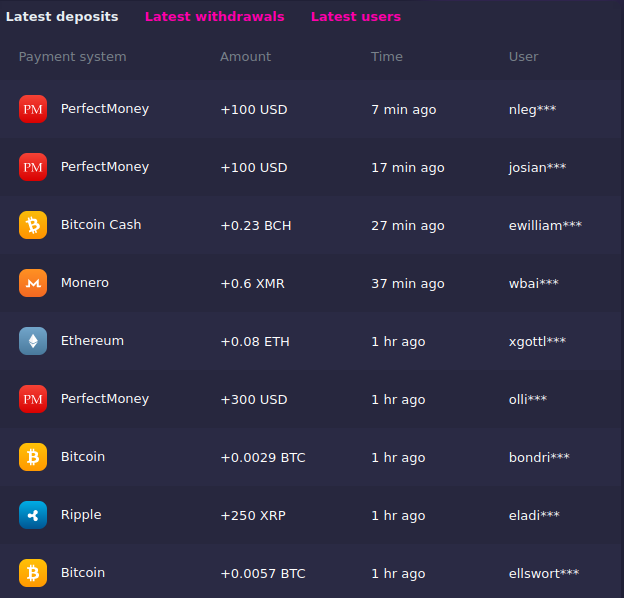Click the 7 min ago time

[x=404, y=110]
